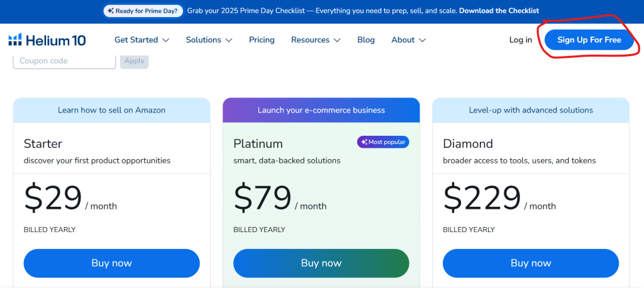Click the Helium 10 logo
Screen dimensions: 644x288
point(47,40)
